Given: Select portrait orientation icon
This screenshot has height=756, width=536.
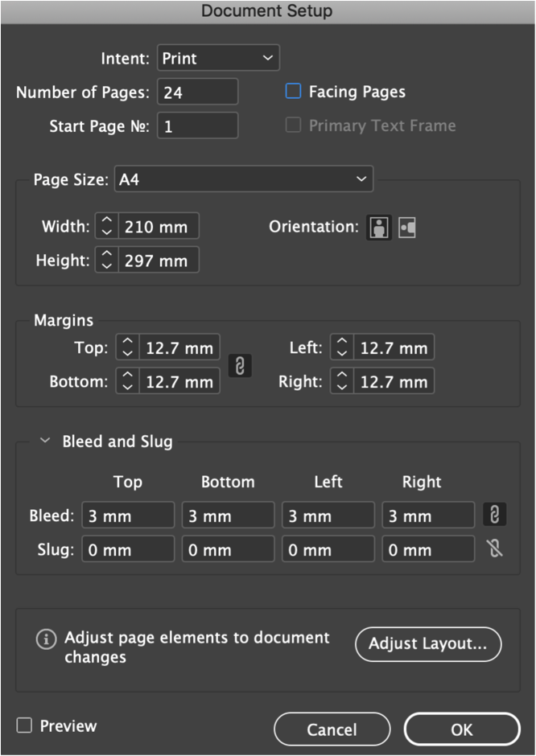Looking at the screenshot, I should [379, 227].
